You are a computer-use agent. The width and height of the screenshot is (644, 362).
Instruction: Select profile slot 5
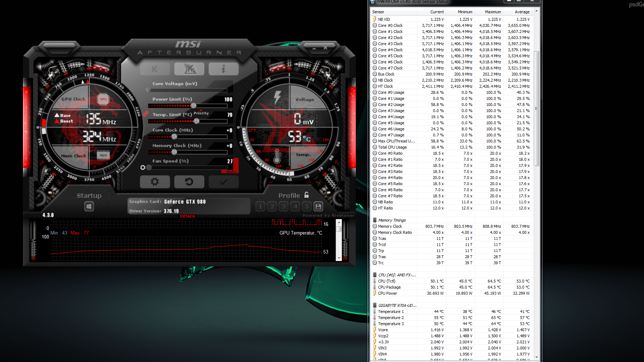click(307, 206)
